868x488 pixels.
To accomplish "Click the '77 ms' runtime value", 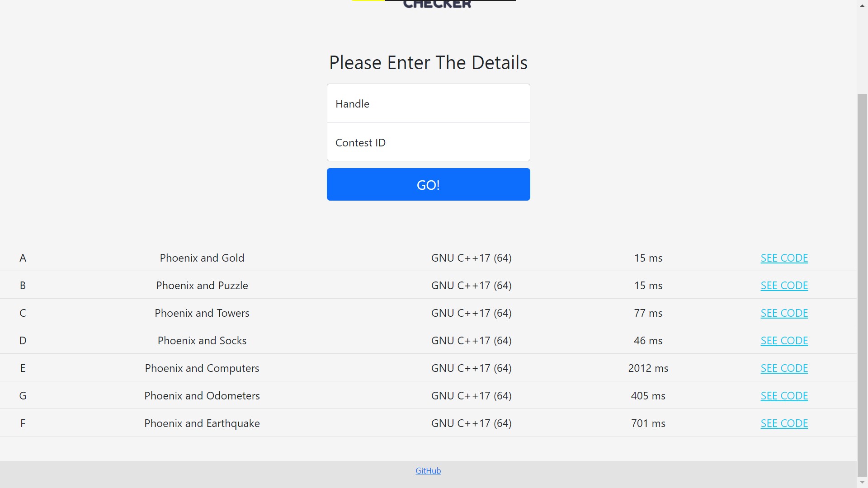I will 648,313.
